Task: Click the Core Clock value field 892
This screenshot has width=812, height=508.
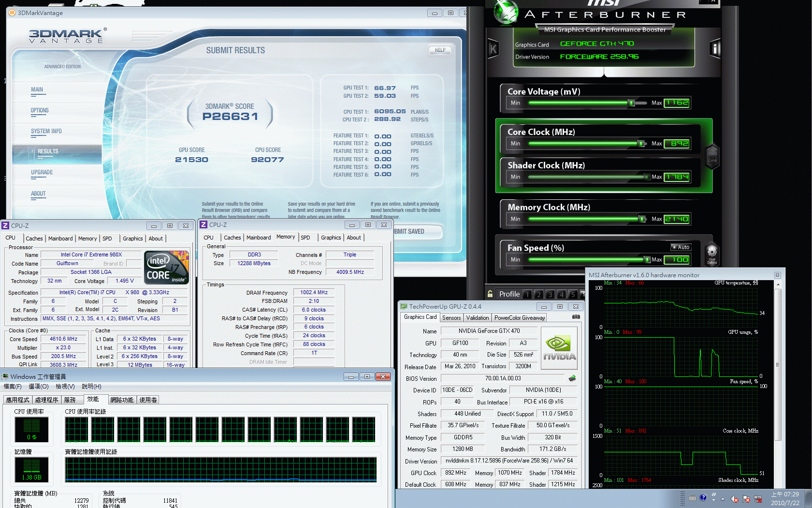Action: pos(677,143)
